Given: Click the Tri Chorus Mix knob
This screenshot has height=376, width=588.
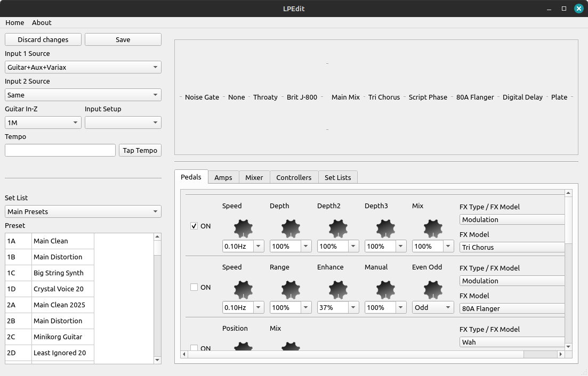Looking at the screenshot, I should [433, 228].
